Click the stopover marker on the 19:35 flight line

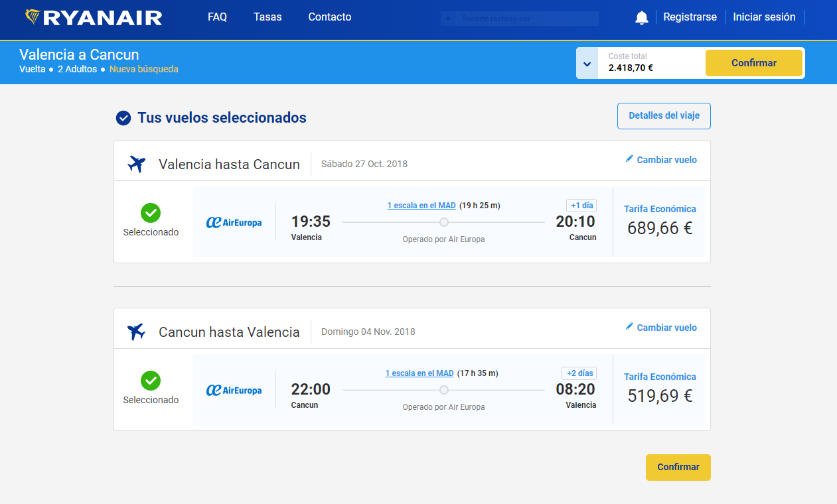[x=444, y=222]
